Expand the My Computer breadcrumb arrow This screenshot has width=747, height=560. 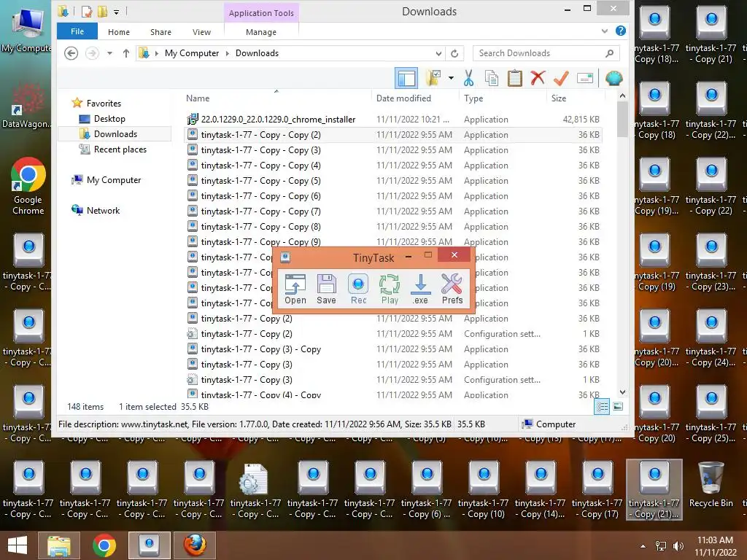point(228,53)
